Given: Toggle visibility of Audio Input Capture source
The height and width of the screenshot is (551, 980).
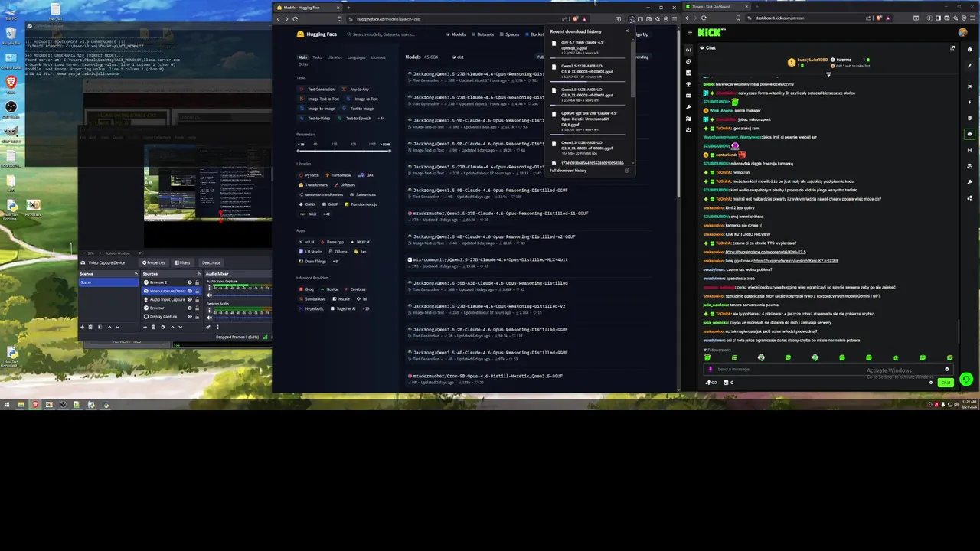Looking at the screenshot, I should (190, 299).
